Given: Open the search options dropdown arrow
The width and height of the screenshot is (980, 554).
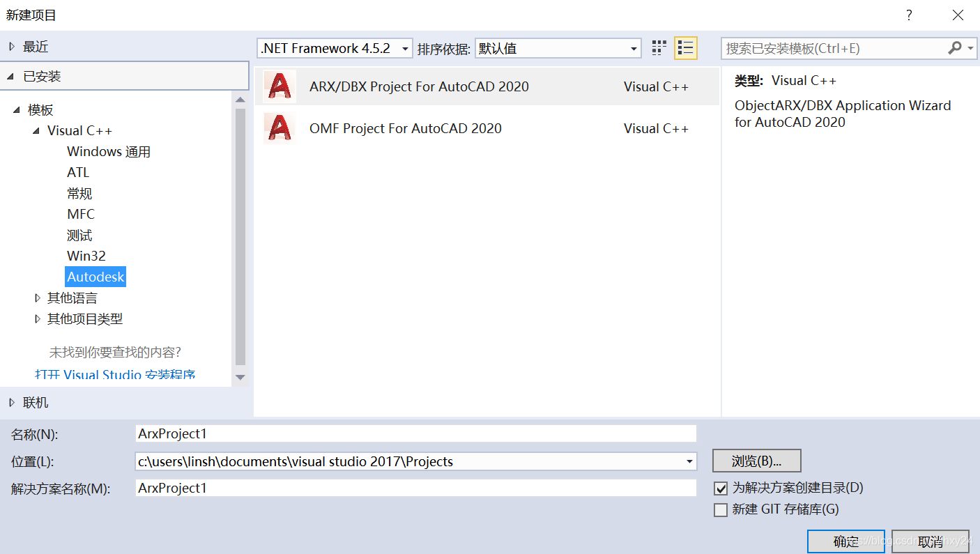Looking at the screenshot, I should (x=971, y=48).
